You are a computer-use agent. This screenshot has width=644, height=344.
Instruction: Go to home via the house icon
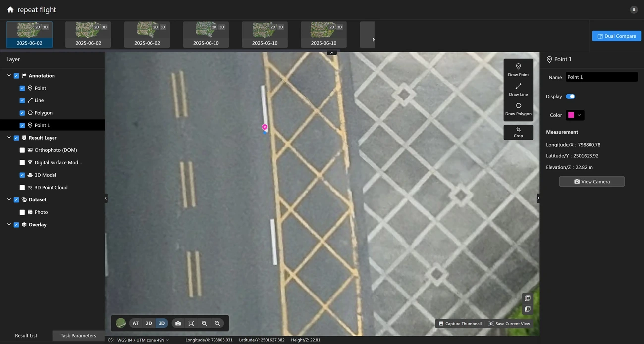pyautogui.click(x=10, y=10)
